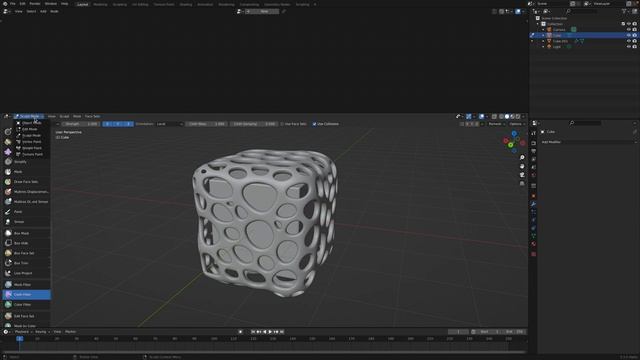Image resolution: width=640 pixels, height=360 pixels.
Task: Select the Box Trim tool
Action: (x=27, y=263)
